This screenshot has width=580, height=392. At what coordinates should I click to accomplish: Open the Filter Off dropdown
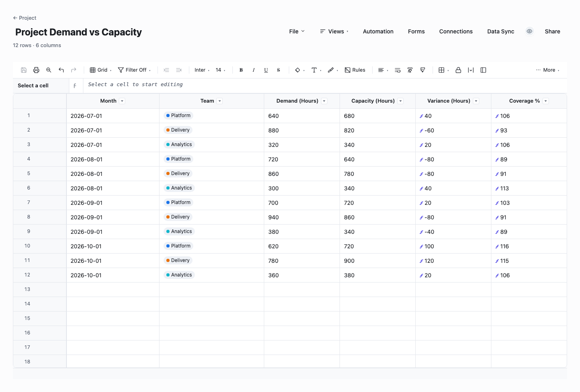point(135,70)
